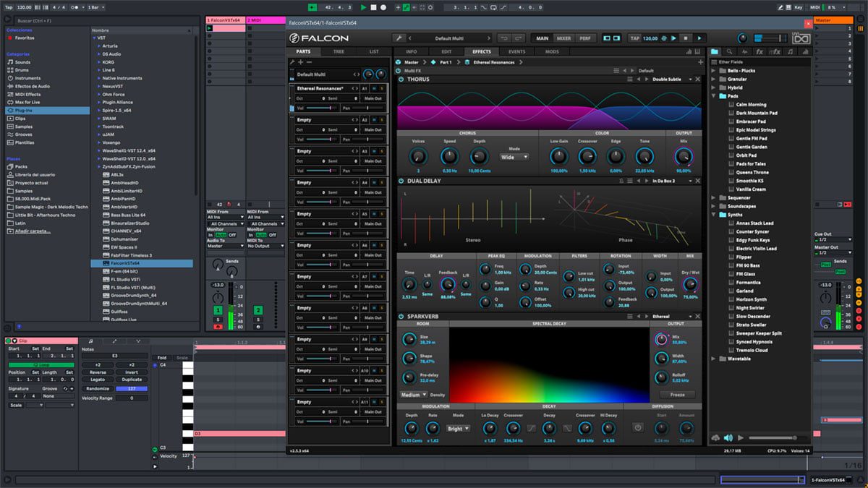Click the Falcon stop transport button
The image size is (868, 488).
pos(686,38)
